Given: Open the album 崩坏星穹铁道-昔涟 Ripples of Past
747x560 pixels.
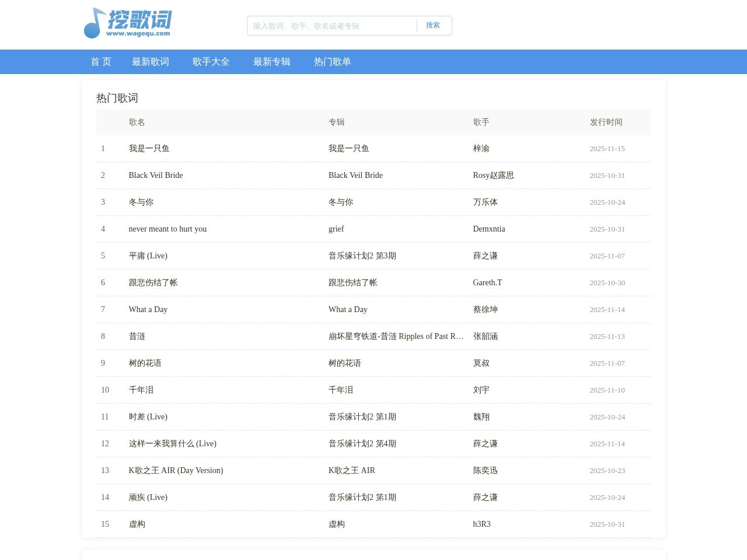Looking at the screenshot, I should [x=396, y=337].
